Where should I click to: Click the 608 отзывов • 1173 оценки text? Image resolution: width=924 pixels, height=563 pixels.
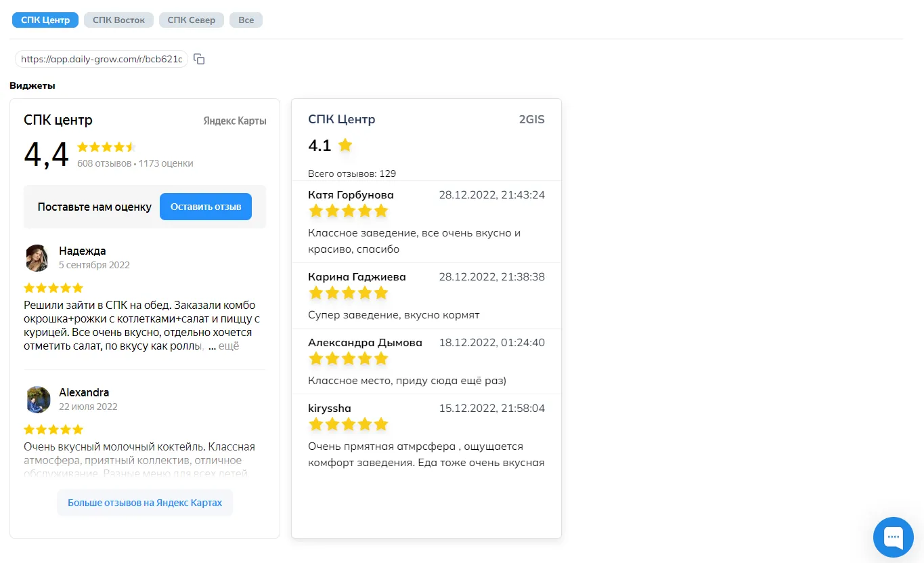(135, 163)
